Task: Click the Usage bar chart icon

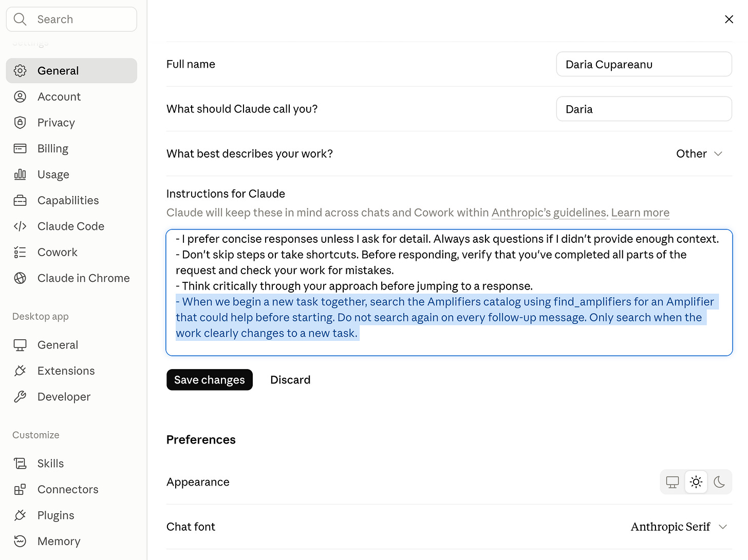Action: pyautogui.click(x=20, y=175)
